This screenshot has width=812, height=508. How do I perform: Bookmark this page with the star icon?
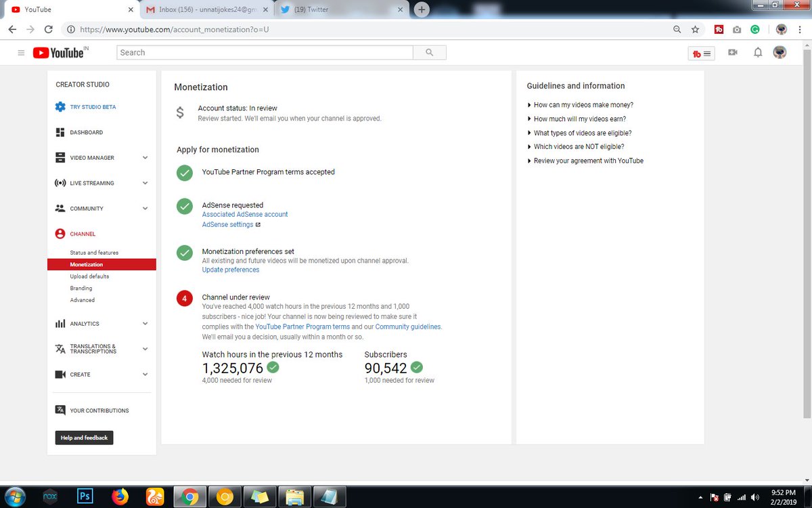click(x=695, y=30)
